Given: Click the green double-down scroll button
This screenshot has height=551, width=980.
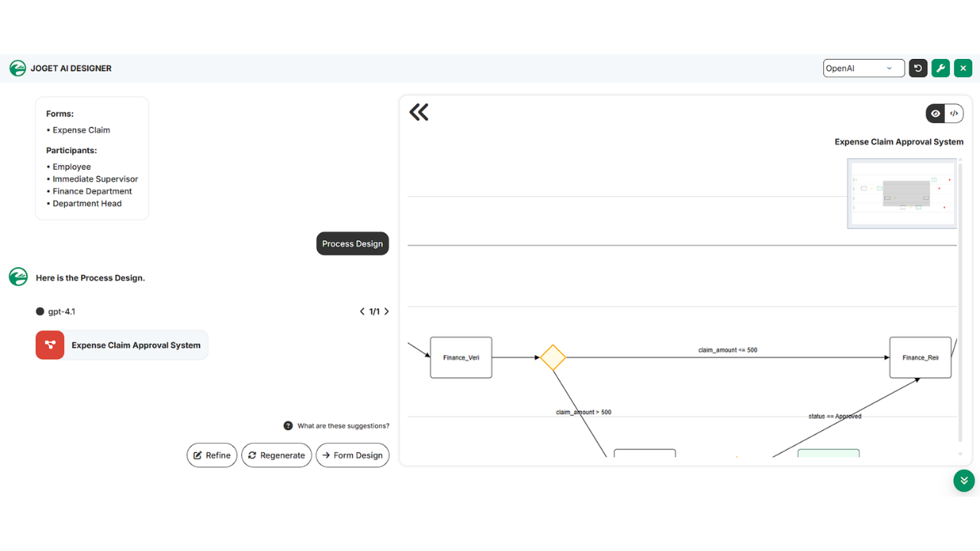Looking at the screenshot, I should coord(964,481).
